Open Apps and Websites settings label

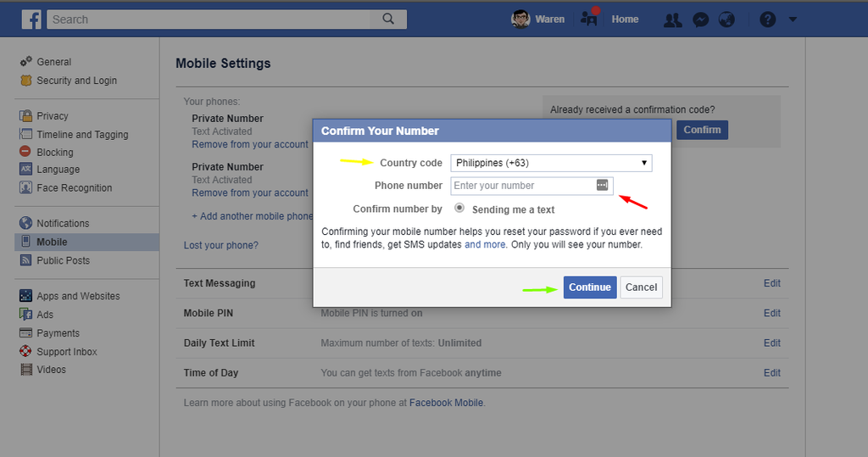tap(78, 296)
